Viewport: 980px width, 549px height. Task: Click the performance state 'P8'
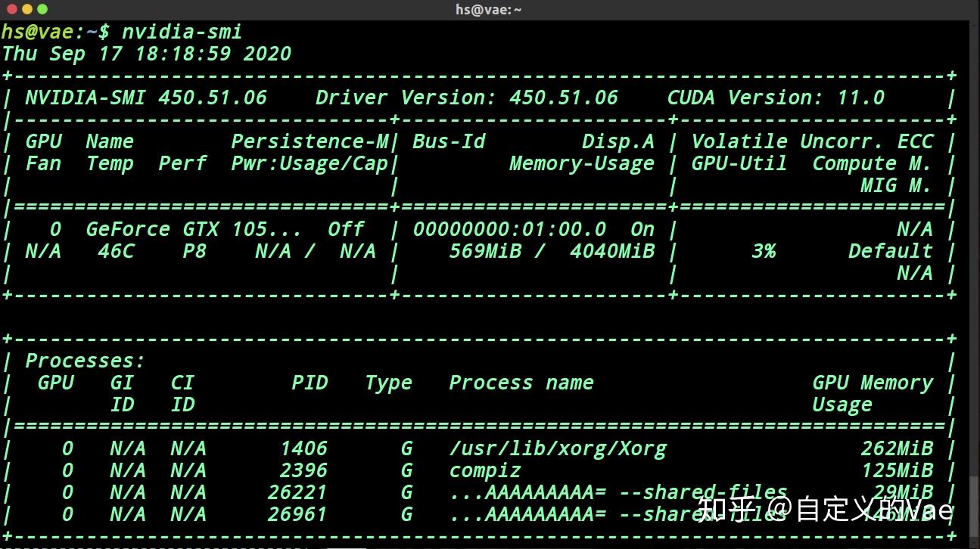(x=194, y=251)
